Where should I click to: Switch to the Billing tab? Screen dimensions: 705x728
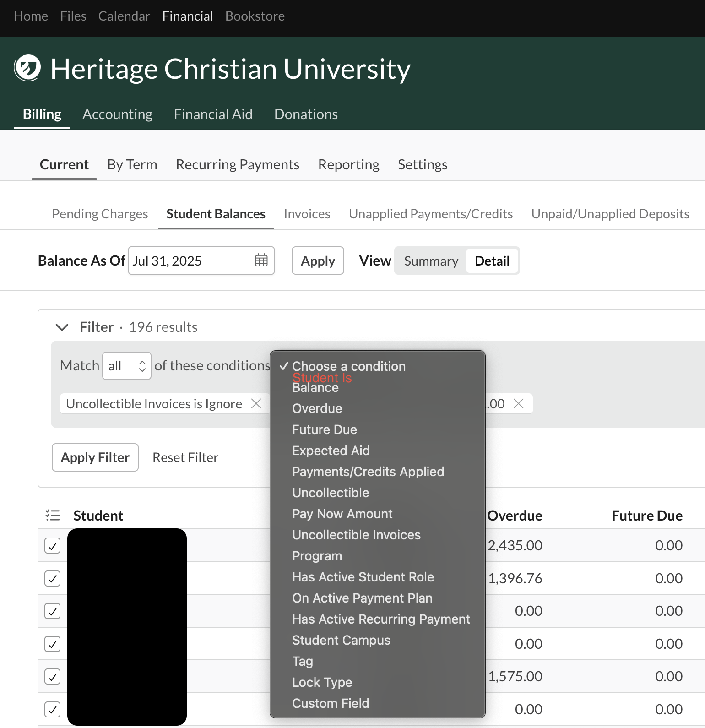(x=42, y=114)
